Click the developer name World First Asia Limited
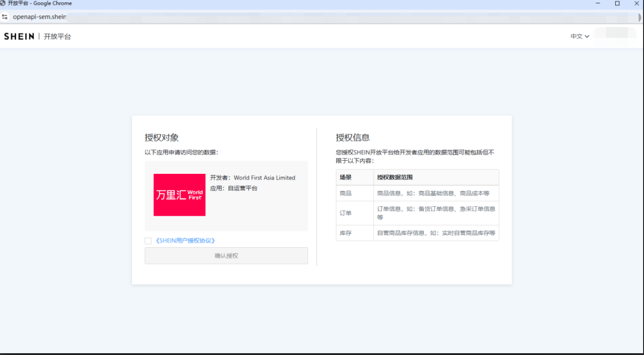 [x=264, y=178]
